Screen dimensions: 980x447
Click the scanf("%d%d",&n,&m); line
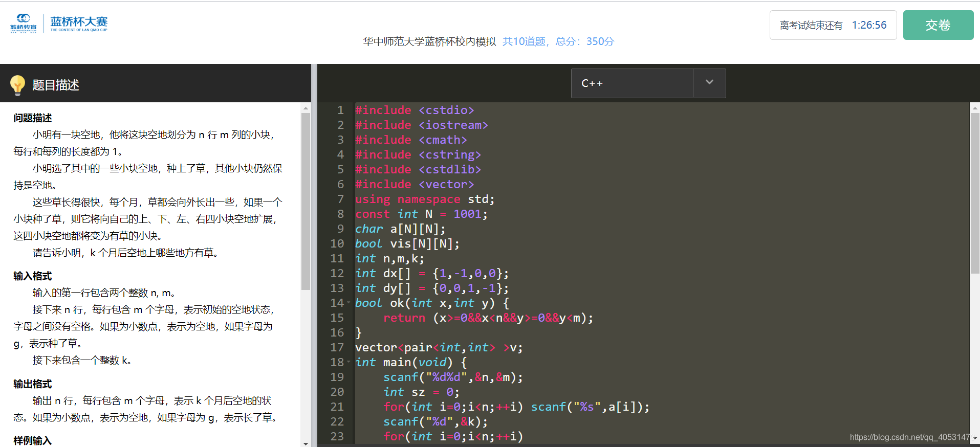tap(453, 377)
